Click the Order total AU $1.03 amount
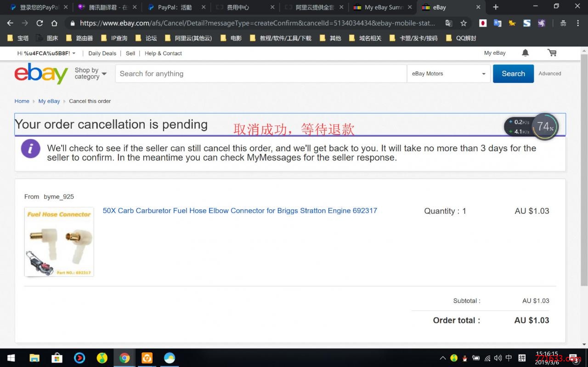This screenshot has width=588, height=367. (x=532, y=321)
